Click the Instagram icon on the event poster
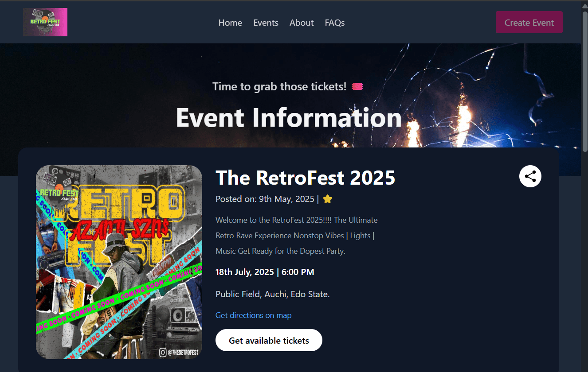 pyautogui.click(x=163, y=353)
